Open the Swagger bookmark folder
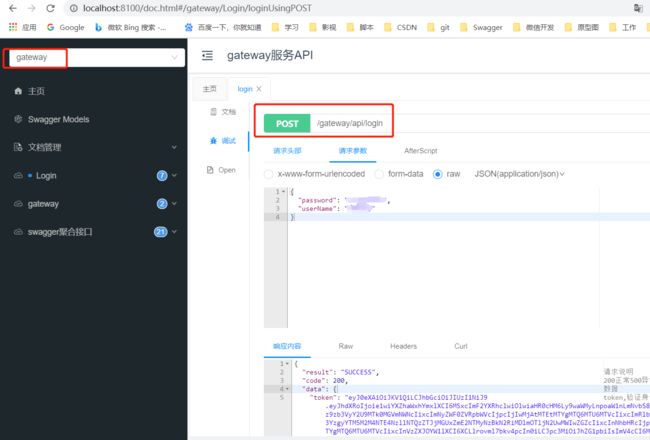650x440 pixels. pos(481,27)
